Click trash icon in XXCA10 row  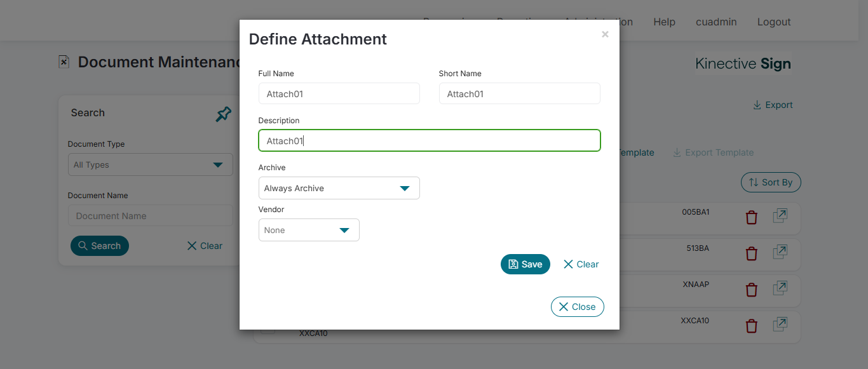[751, 326]
